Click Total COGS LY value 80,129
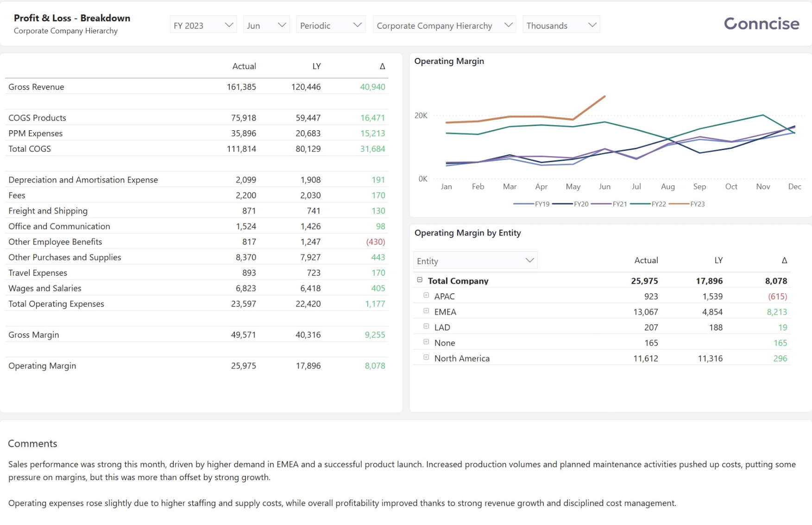The image size is (812, 525). (x=308, y=149)
